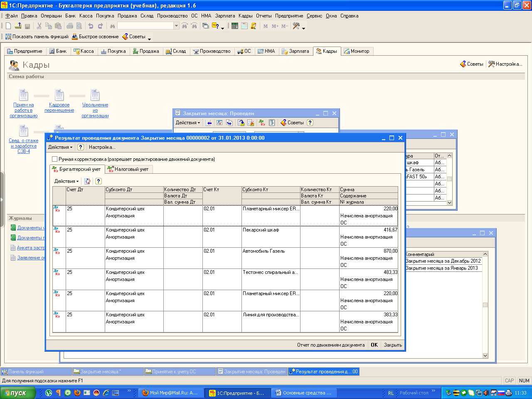The width and height of the screenshot is (532, 399).
Task: Click the report list icon in Закрытие месяца toolbar
Action: 272,123
